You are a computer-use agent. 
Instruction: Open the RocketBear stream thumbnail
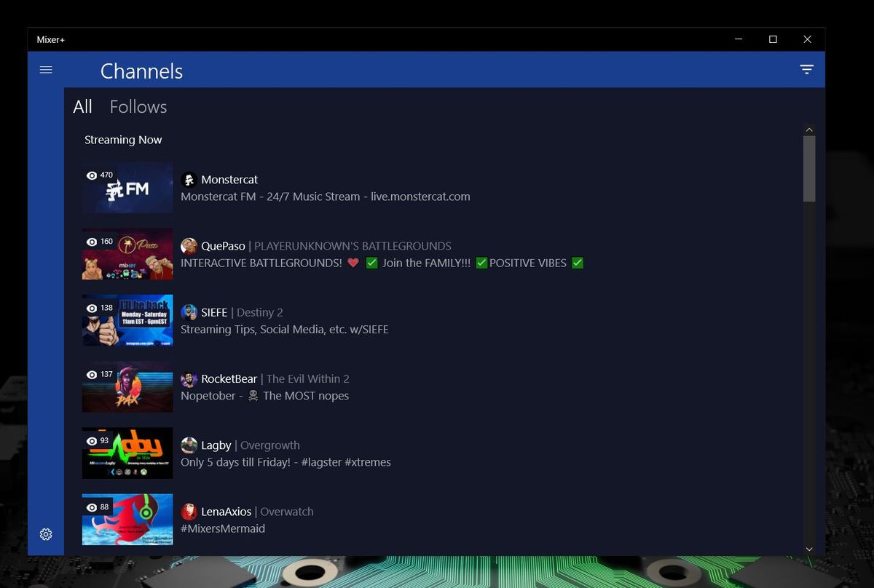pyautogui.click(x=127, y=386)
